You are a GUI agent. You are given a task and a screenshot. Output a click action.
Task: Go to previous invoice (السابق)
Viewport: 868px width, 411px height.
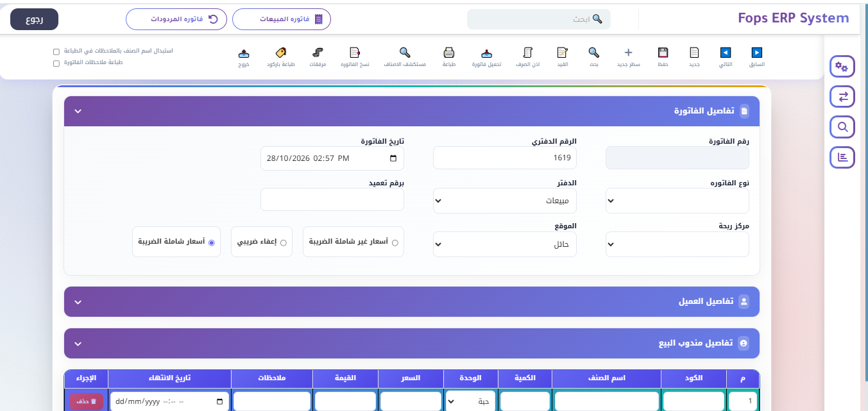pos(757,57)
